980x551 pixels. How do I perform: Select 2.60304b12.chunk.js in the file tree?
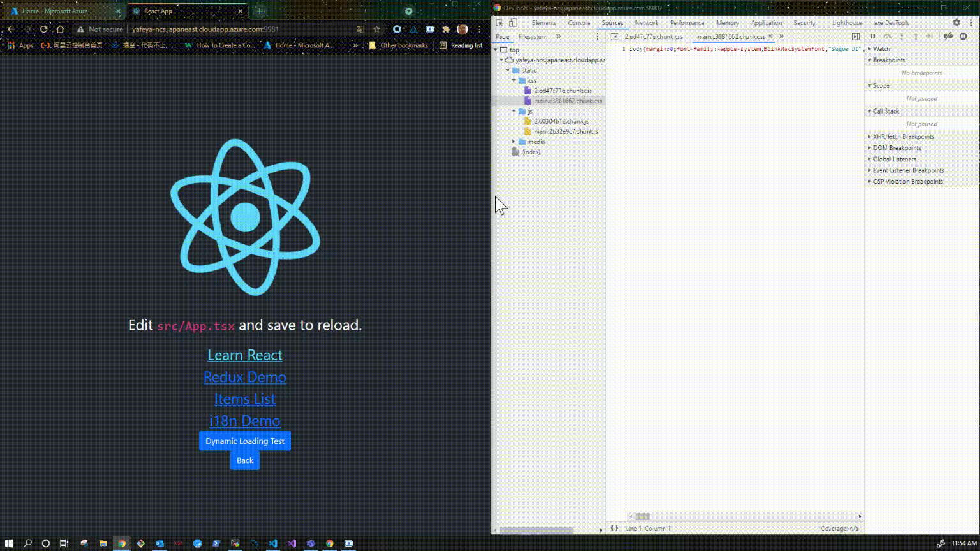561,121
